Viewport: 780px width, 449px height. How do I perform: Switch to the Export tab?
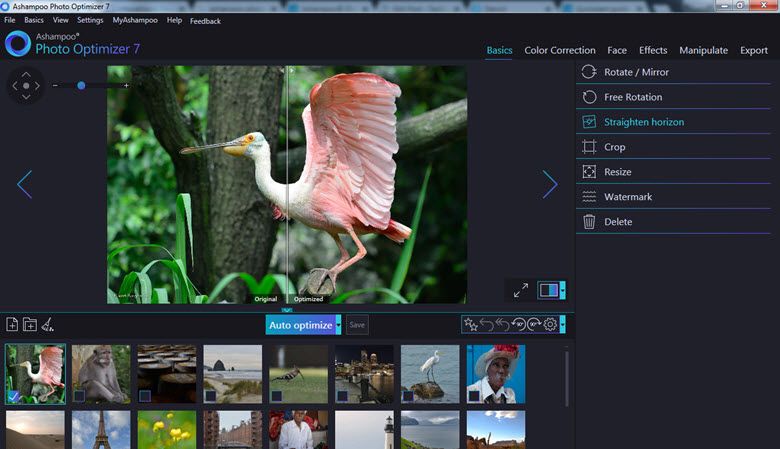point(754,50)
